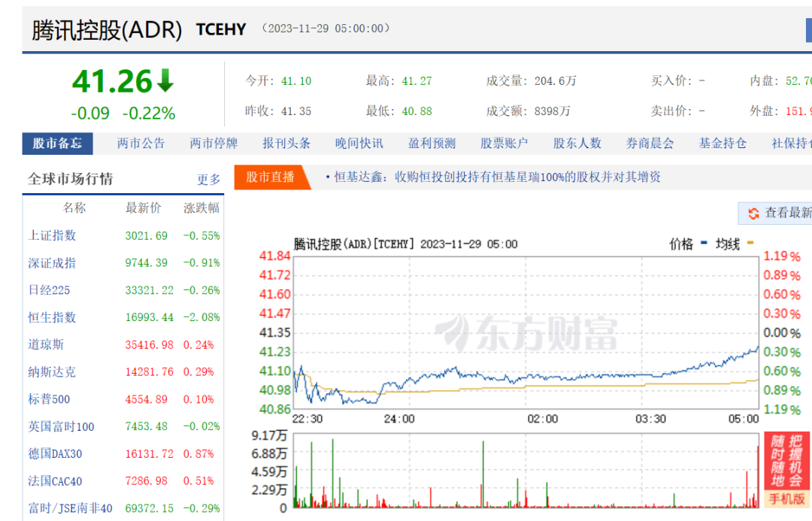Click the 涨跌幅 column header

(x=201, y=208)
